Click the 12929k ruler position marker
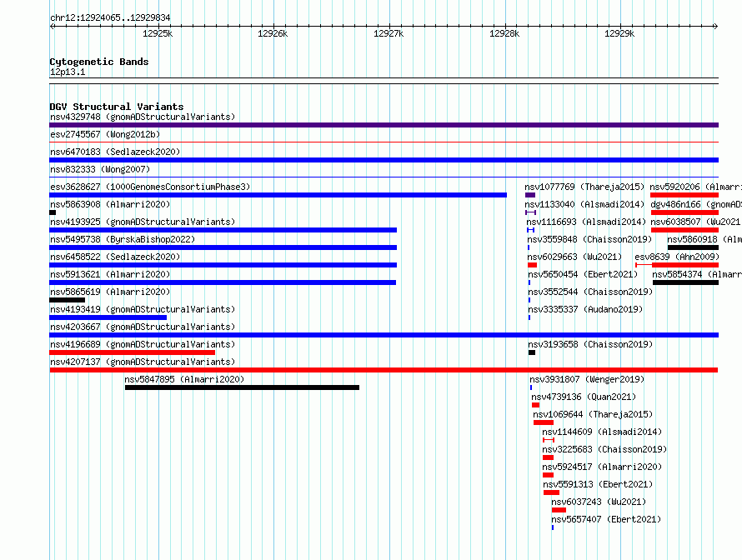This screenshot has width=742, height=560. [619, 33]
